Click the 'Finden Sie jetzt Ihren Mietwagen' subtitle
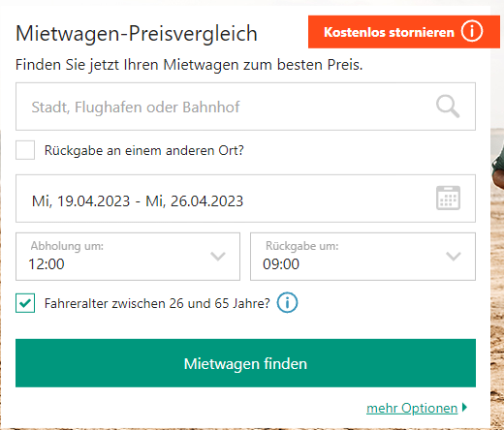 point(189,65)
